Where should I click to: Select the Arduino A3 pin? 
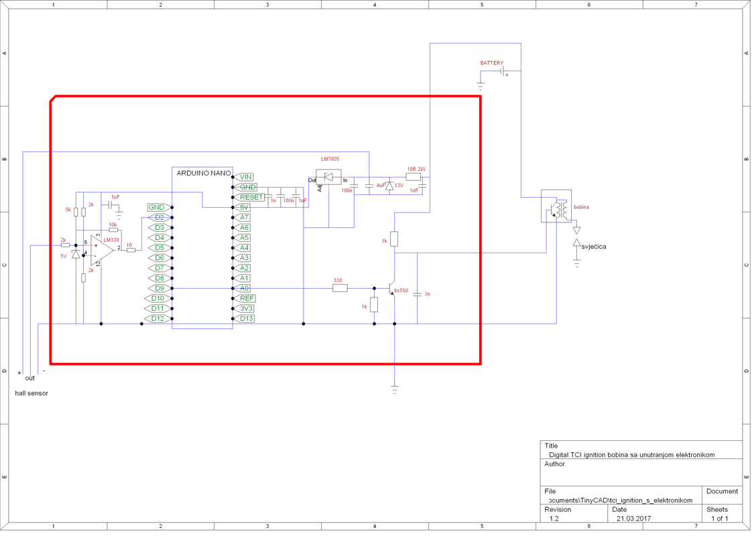(241, 258)
